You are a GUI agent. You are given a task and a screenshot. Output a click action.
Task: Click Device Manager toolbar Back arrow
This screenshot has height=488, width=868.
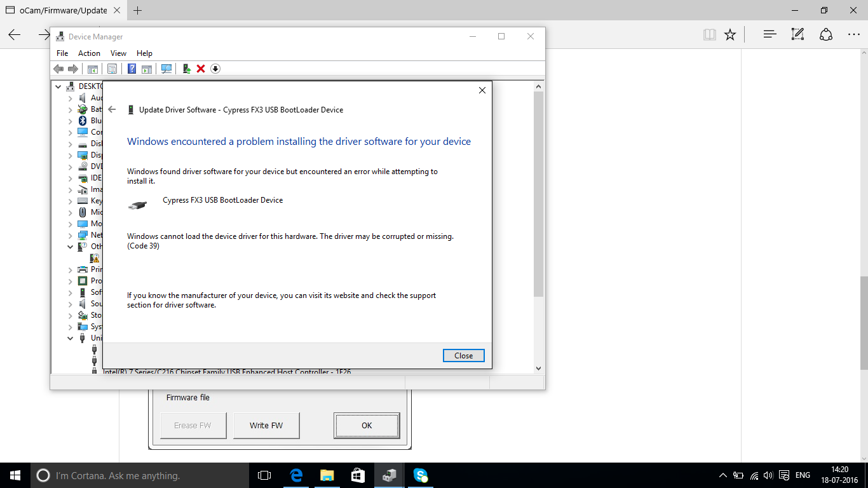(x=58, y=69)
